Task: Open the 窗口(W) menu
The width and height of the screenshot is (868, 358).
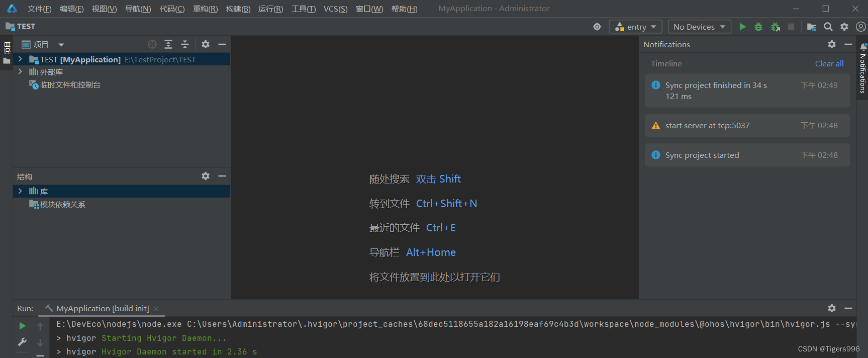Action: (x=369, y=9)
